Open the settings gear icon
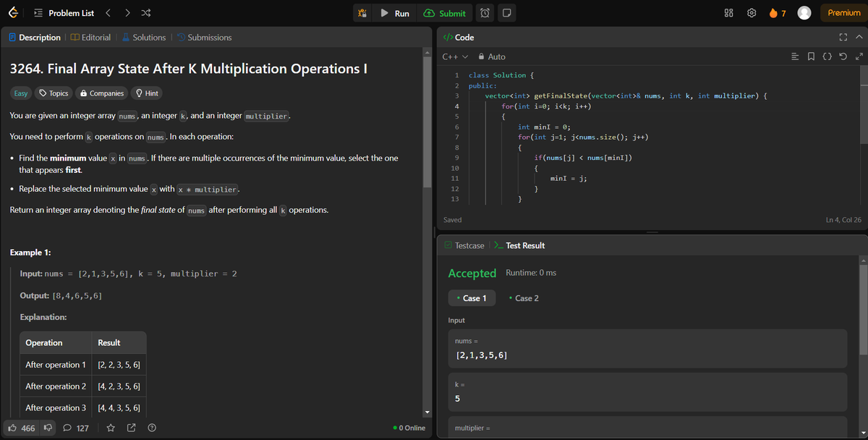This screenshot has height=440, width=868. tap(751, 12)
